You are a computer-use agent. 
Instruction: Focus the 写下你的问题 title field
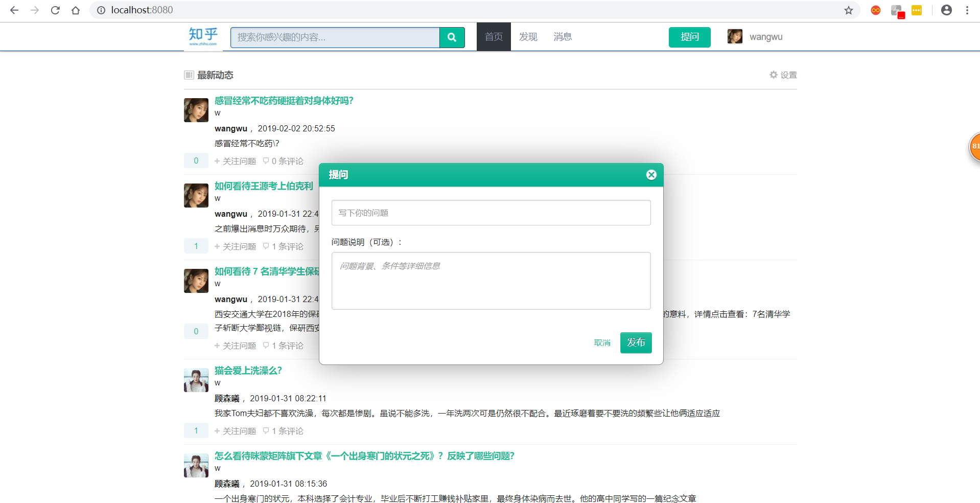click(x=491, y=213)
